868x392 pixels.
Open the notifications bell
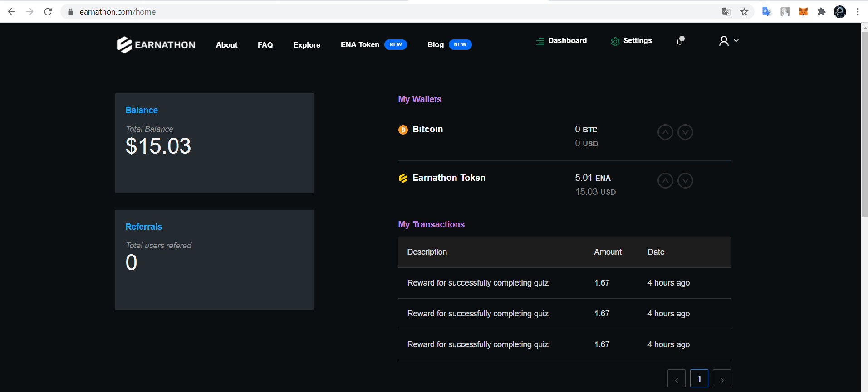tap(680, 41)
